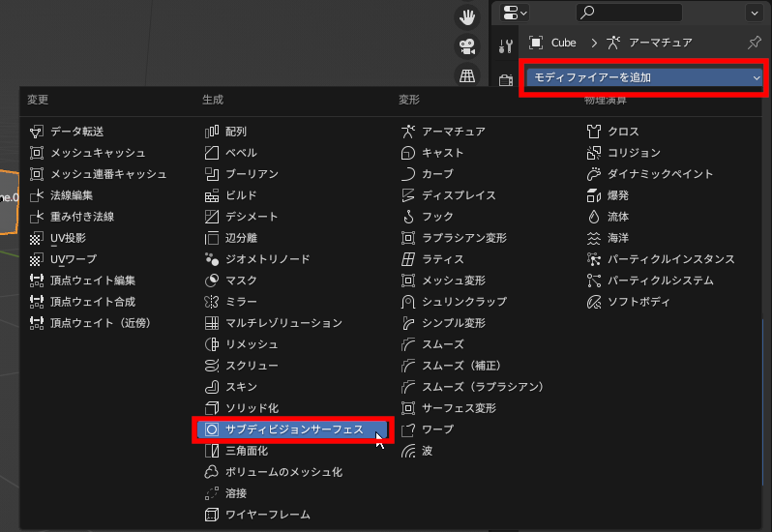Click the ワイヤーフレーム modifier icon
The height and width of the screenshot is (532, 772).
click(x=212, y=515)
